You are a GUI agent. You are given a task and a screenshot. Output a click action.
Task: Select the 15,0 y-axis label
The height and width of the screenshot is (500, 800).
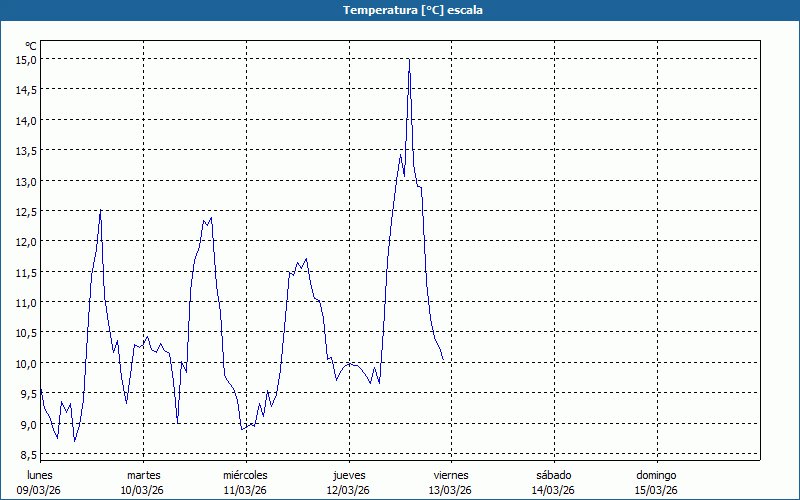pyautogui.click(x=26, y=59)
